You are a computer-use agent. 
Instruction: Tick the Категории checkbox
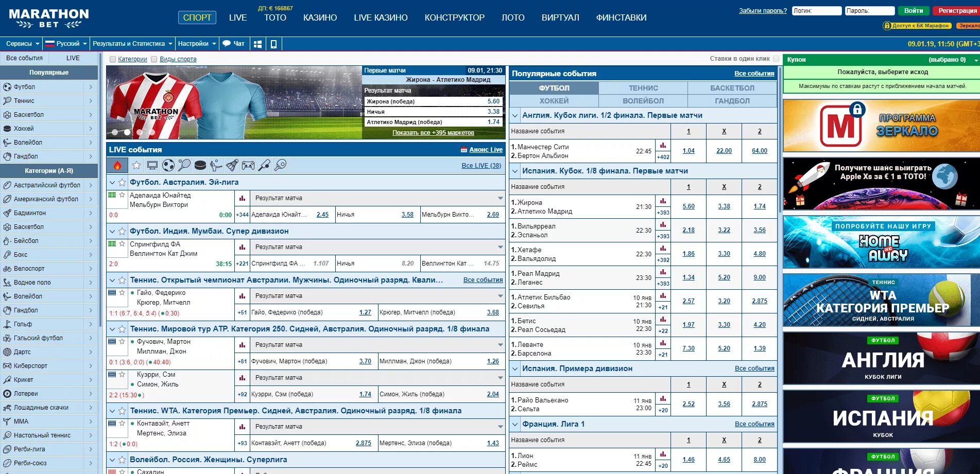[113, 59]
